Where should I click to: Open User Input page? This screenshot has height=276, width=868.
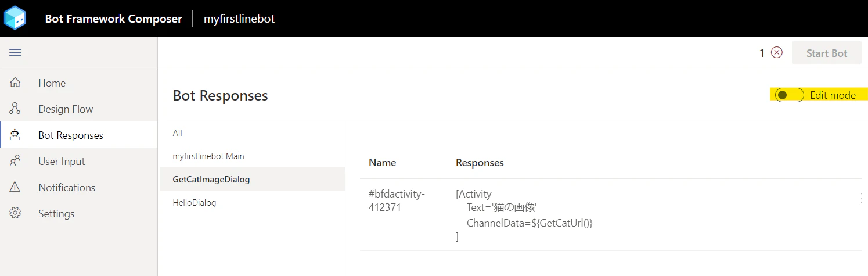pyautogui.click(x=79, y=161)
